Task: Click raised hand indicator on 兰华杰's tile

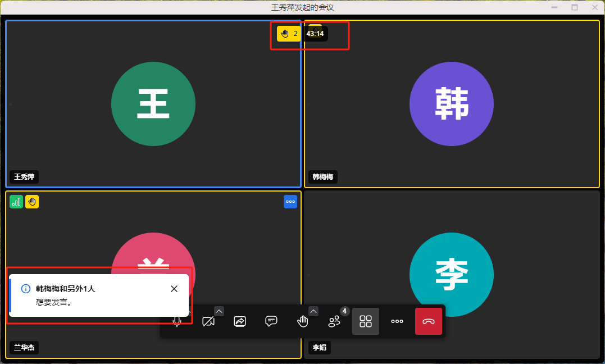Action: point(32,202)
